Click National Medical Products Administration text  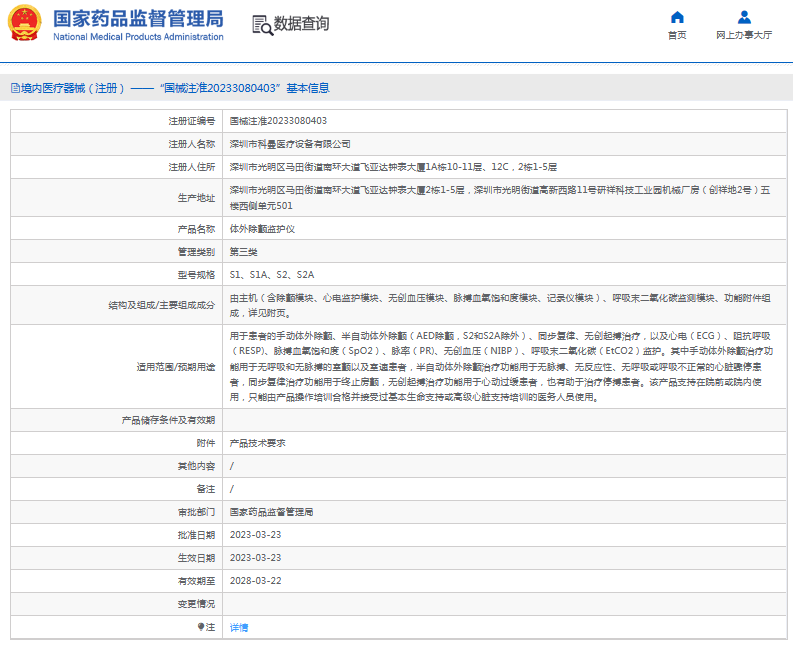click(x=138, y=37)
